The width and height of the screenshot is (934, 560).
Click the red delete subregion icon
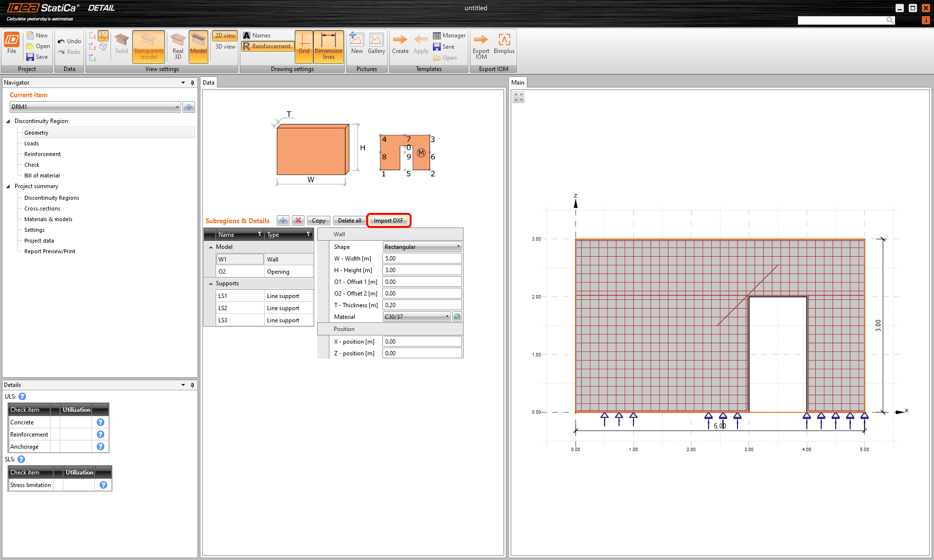tap(298, 221)
